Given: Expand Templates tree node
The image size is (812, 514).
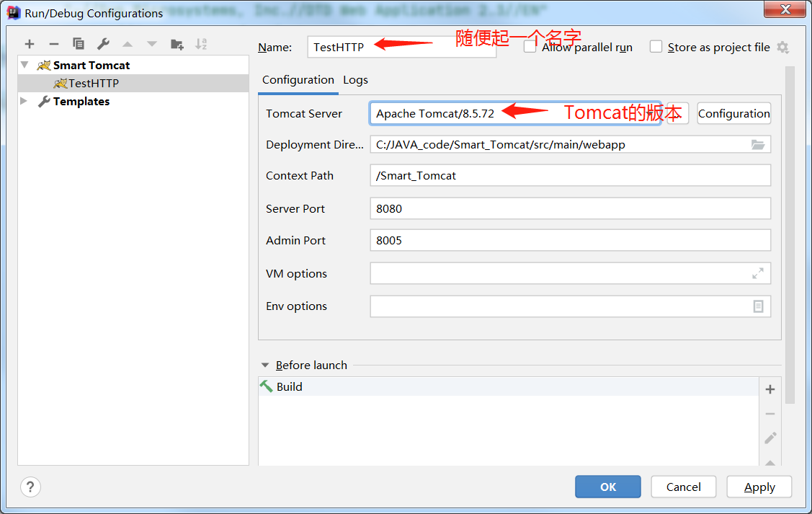Looking at the screenshot, I should tap(24, 101).
